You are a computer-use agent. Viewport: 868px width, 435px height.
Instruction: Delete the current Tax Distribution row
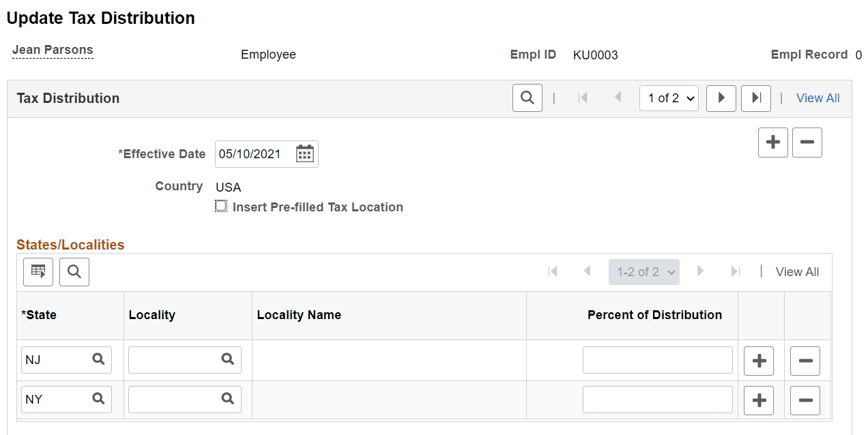(x=807, y=142)
